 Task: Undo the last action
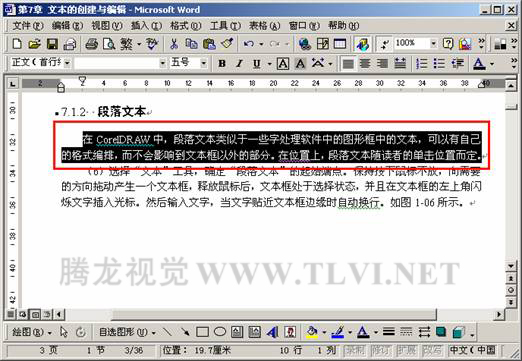pyautogui.click(x=248, y=44)
